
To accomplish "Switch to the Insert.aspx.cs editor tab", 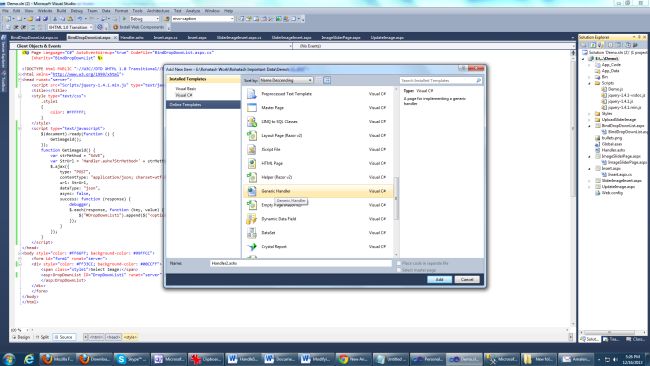I will point(165,37).
